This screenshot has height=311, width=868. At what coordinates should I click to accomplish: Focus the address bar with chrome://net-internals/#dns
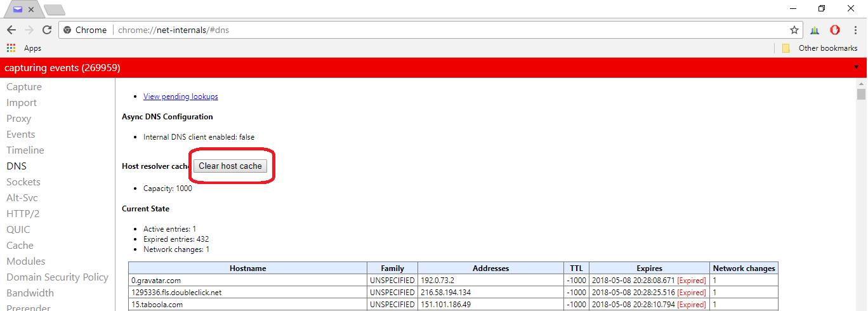[x=431, y=30]
